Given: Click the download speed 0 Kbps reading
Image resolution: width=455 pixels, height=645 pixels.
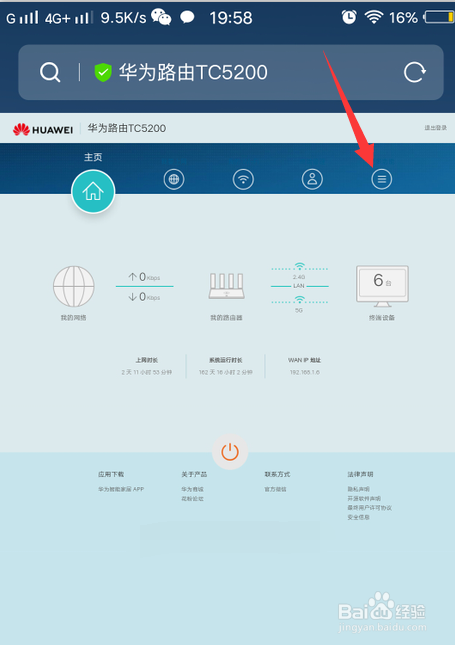Looking at the screenshot, I should click(144, 297).
